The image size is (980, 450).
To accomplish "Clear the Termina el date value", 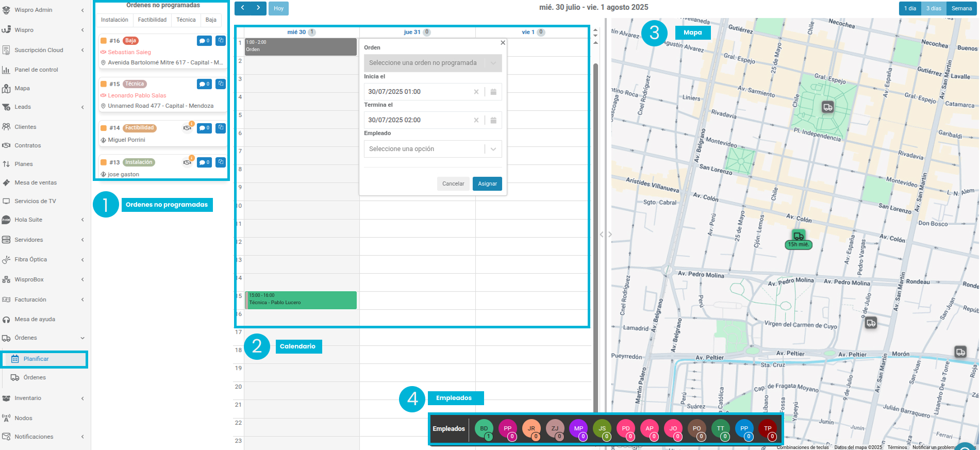I will click(476, 120).
